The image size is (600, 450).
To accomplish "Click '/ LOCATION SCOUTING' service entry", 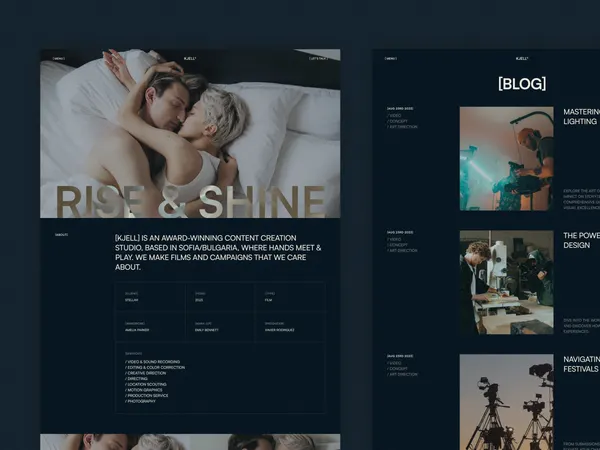I will (146, 384).
